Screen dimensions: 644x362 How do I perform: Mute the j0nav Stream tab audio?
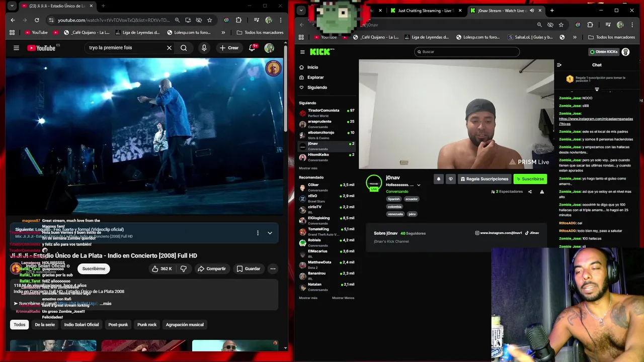(x=532, y=11)
